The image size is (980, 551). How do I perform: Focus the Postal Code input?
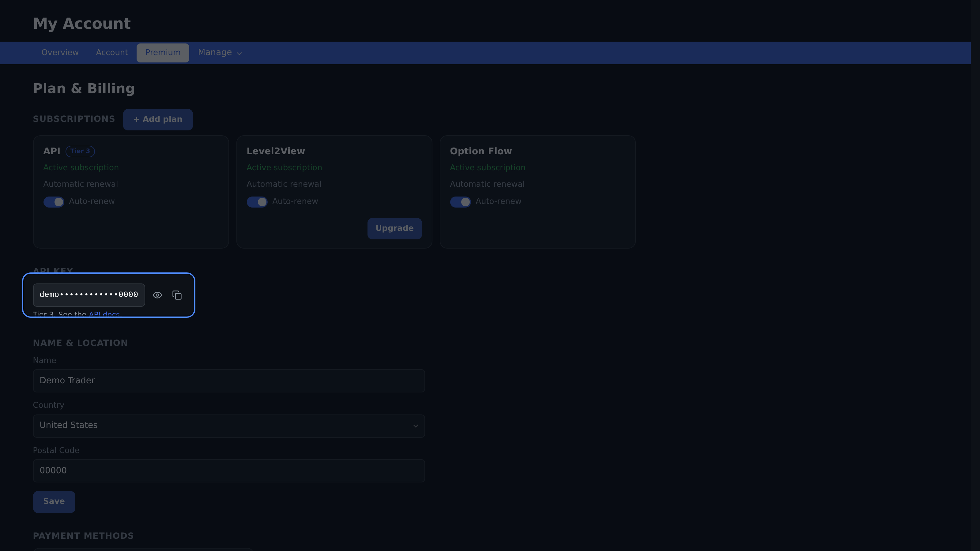tap(229, 471)
